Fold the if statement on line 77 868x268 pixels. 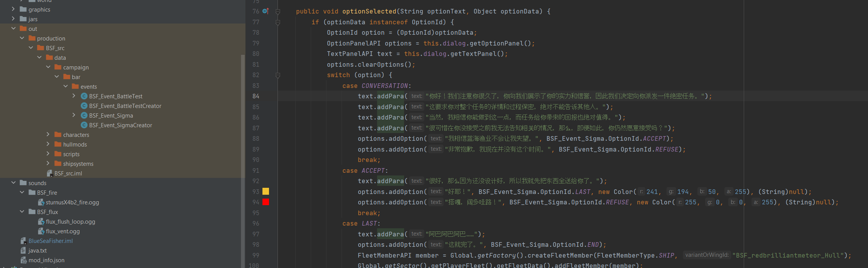tap(278, 23)
